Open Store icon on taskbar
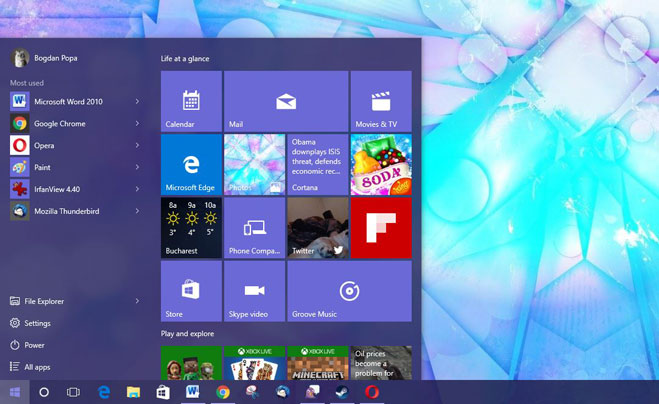The height and width of the screenshot is (404, 659). point(163,392)
